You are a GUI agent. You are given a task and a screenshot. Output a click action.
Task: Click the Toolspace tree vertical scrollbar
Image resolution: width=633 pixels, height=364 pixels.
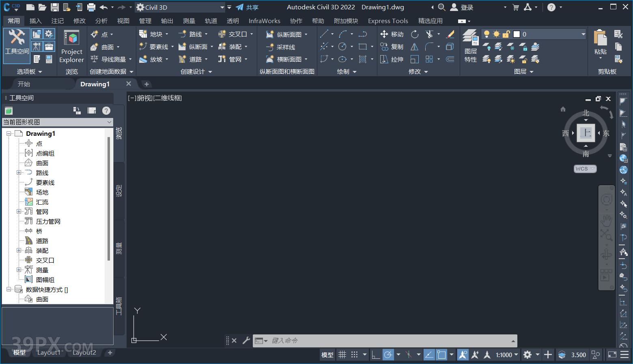[x=109, y=199]
